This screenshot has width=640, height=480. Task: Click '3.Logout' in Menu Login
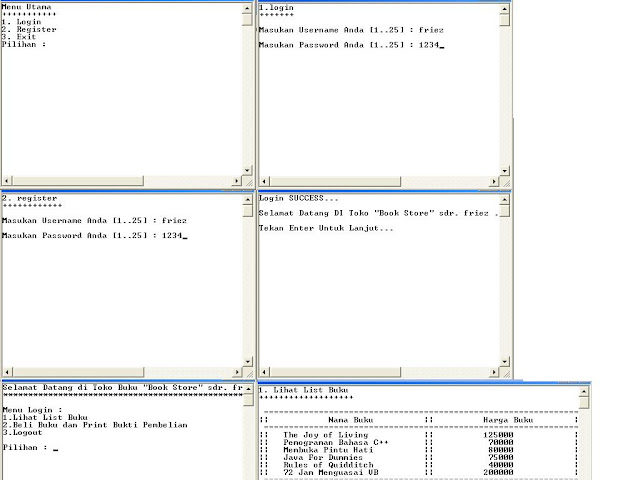(22, 432)
